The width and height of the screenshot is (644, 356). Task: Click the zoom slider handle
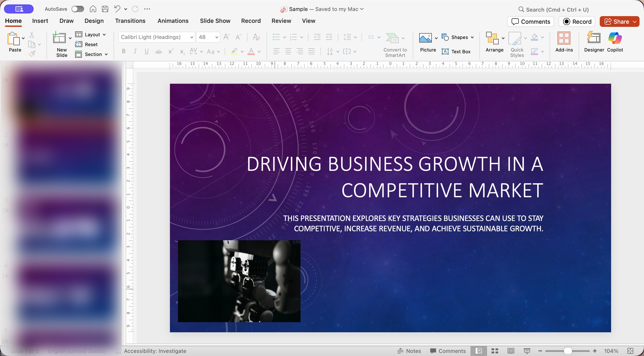568,351
